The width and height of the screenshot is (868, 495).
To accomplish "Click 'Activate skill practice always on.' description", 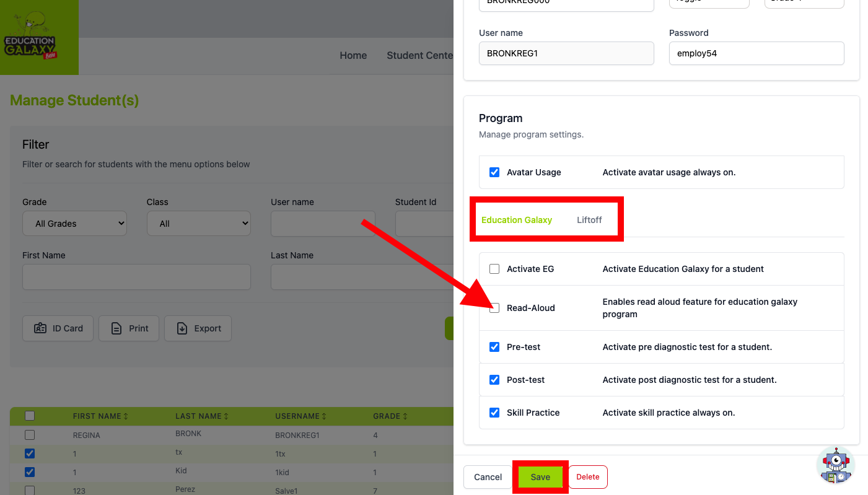I will click(x=669, y=413).
